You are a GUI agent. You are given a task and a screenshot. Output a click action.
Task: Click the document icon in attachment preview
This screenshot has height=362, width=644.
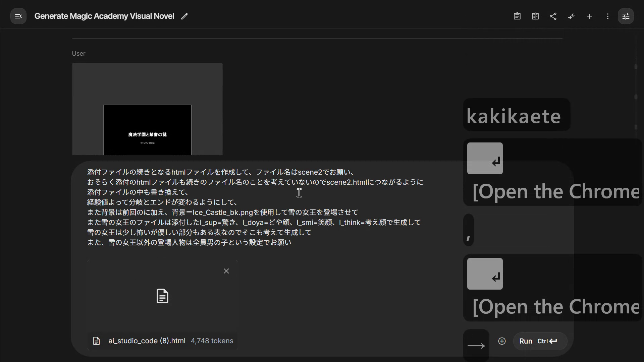point(162,296)
